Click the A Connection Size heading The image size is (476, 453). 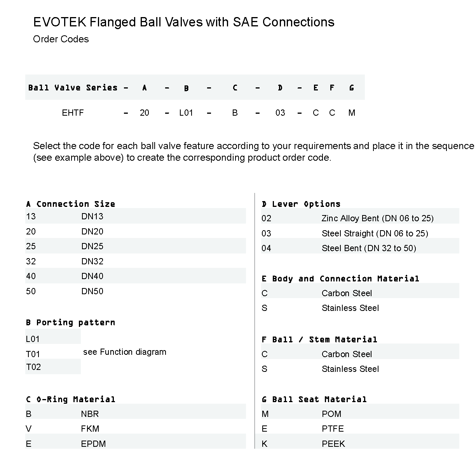pos(70,204)
